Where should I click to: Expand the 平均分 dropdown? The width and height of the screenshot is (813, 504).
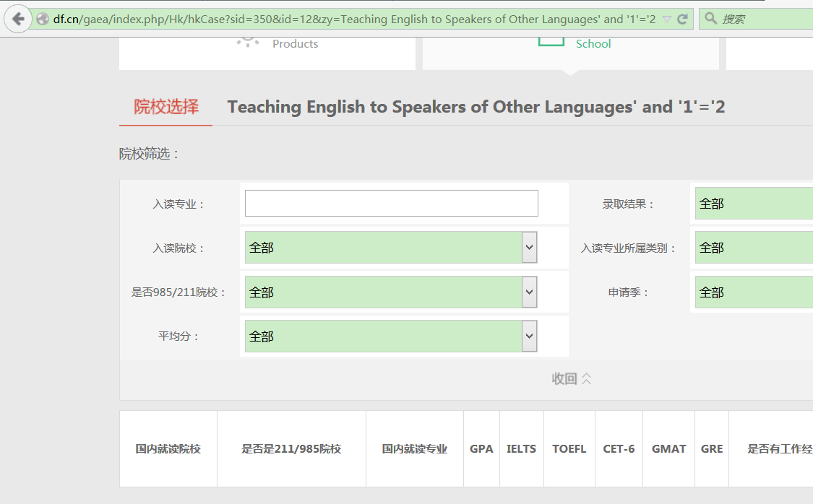pyautogui.click(x=529, y=336)
